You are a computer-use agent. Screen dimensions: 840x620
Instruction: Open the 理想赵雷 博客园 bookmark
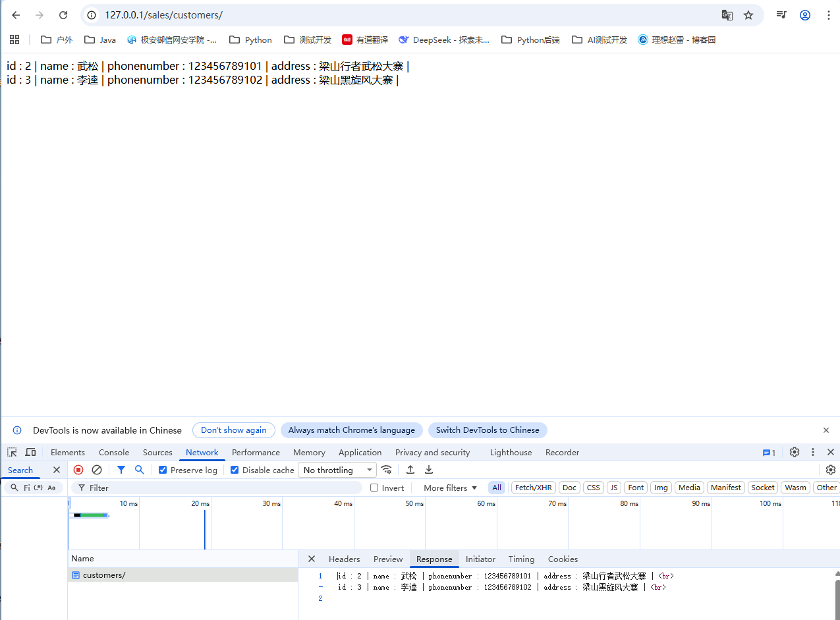677,40
